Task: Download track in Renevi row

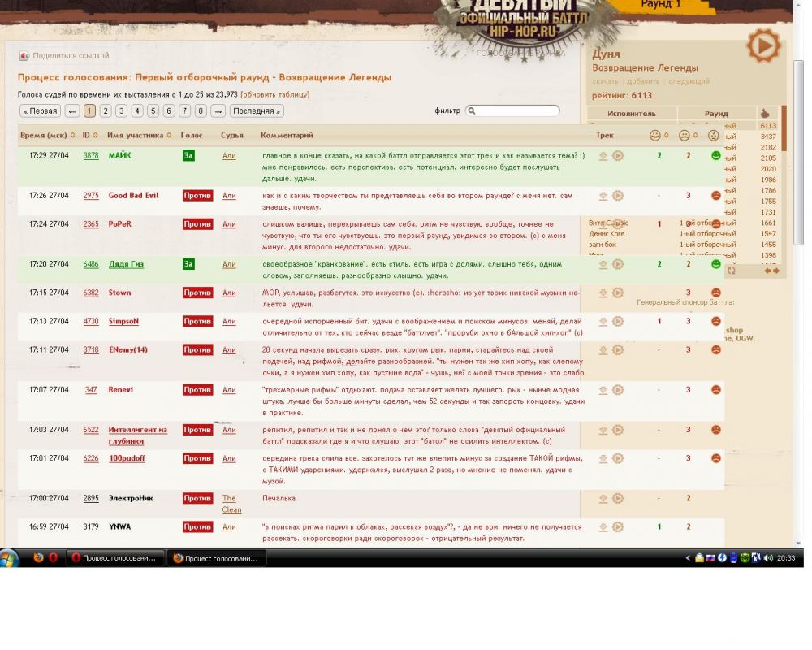Action: click(x=603, y=389)
